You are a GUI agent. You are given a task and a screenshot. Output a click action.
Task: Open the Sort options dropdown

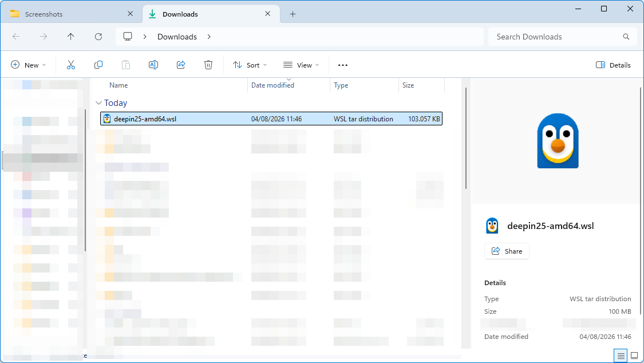(x=250, y=65)
